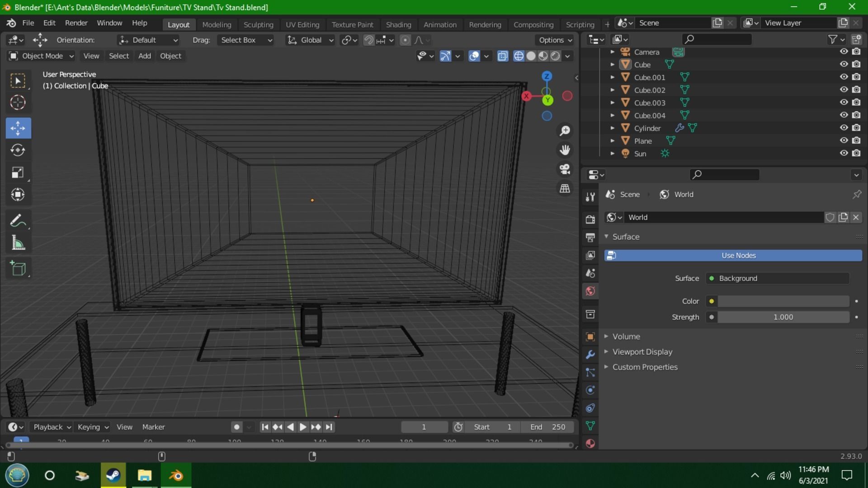Hide Cube.001 in viewport
Image resolution: width=868 pixels, height=488 pixels.
pyautogui.click(x=844, y=77)
